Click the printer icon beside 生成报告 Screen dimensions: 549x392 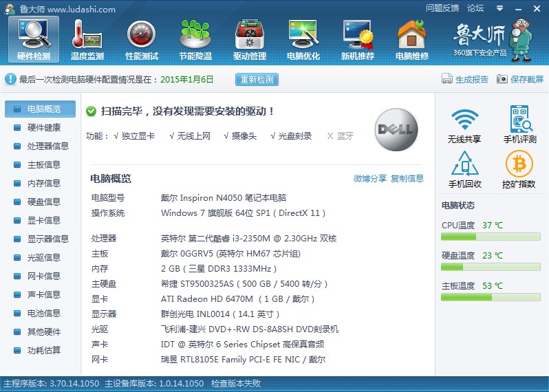pos(446,79)
